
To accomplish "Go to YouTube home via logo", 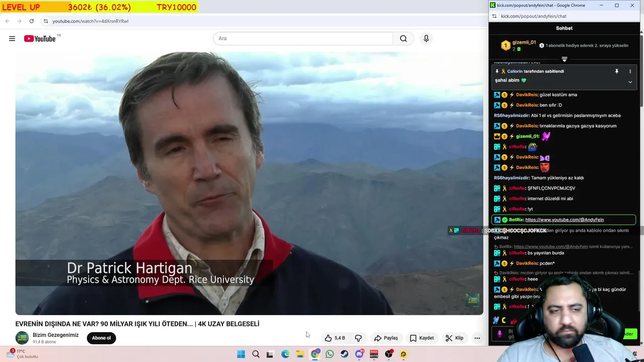I will [40, 39].
